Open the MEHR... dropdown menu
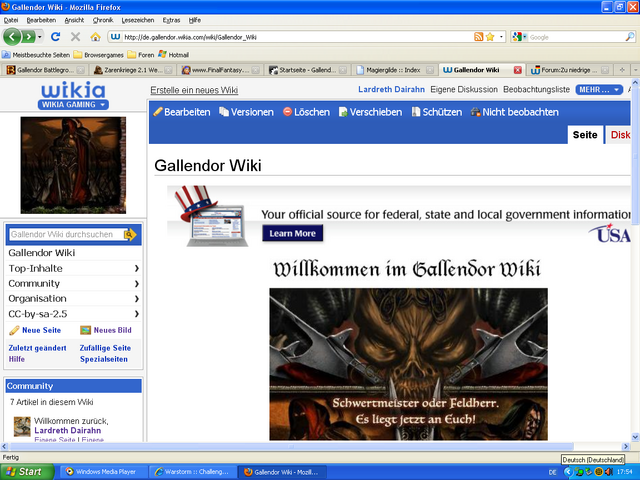This screenshot has height=480, width=640. coord(599,90)
